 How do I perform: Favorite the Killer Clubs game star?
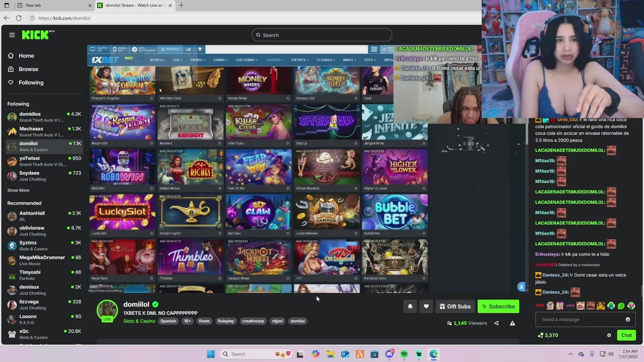click(288, 143)
